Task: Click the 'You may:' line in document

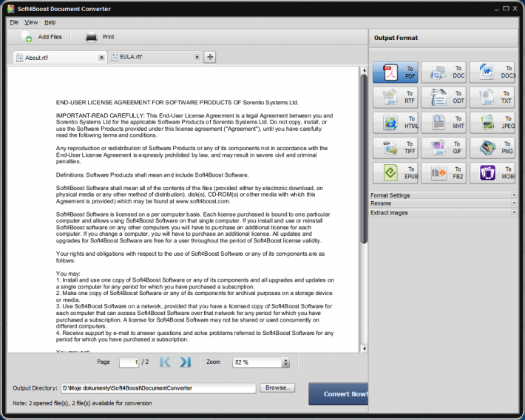Action: tap(68, 274)
